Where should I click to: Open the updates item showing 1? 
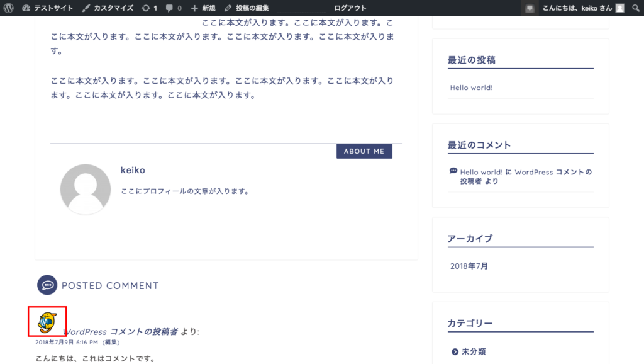pos(150,8)
